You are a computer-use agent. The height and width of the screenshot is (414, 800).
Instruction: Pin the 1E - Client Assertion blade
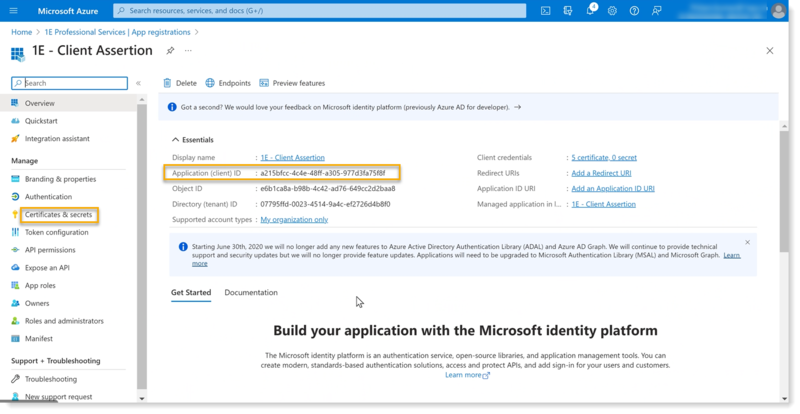tap(170, 50)
